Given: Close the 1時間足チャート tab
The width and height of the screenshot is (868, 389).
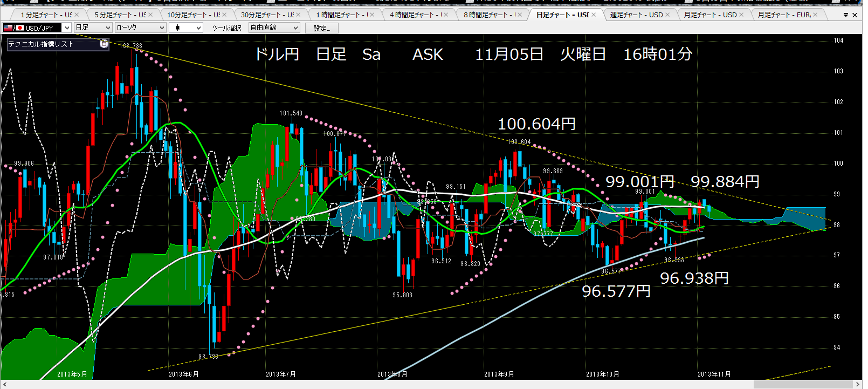Looking at the screenshot, I should pyautogui.click(x=372, y=15).
